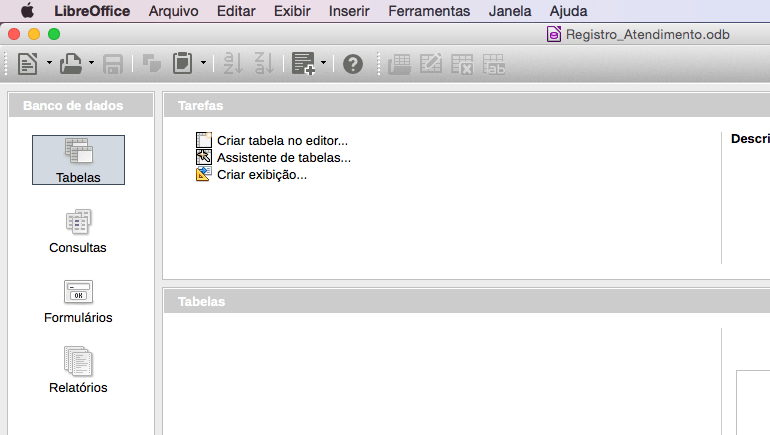Click the red close window button

pyautogui.click(x=14, y=34)
